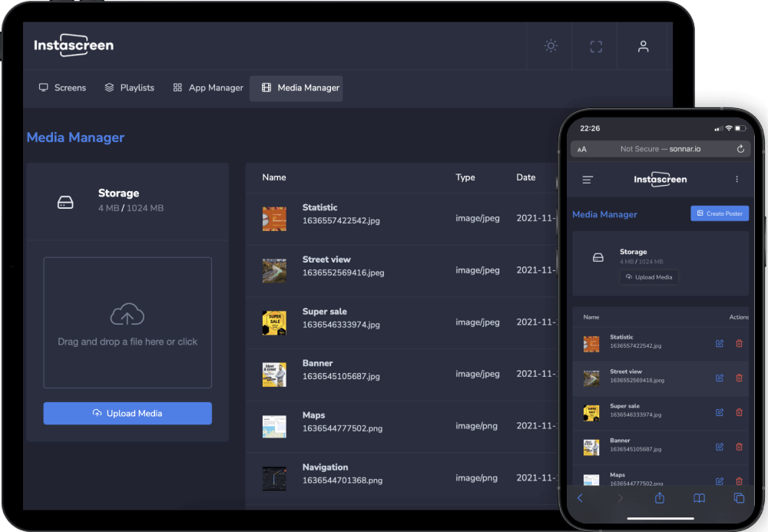
Task: Open the user profile icon
Action: (x=644, y=46)
